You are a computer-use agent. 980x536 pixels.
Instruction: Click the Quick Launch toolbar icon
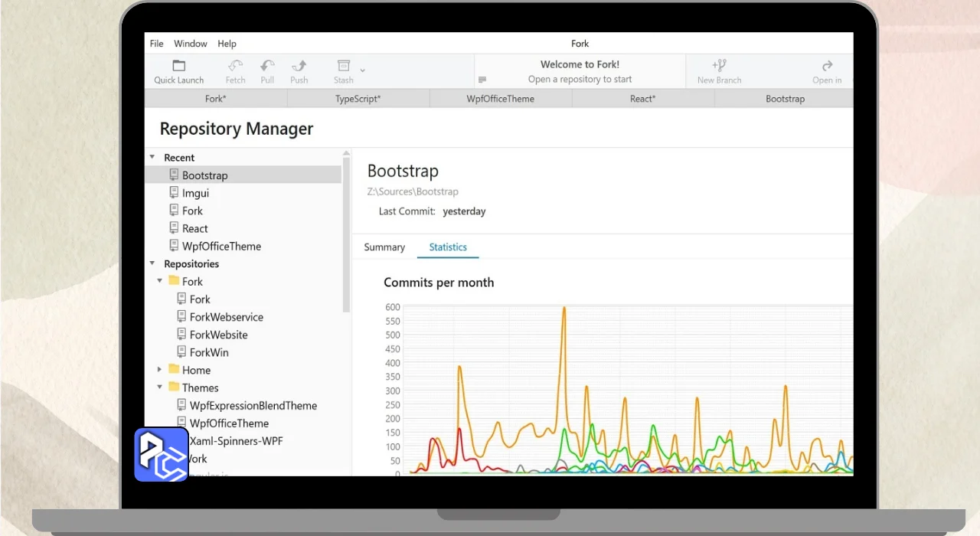pyautogui.click(x=178, y=66)
